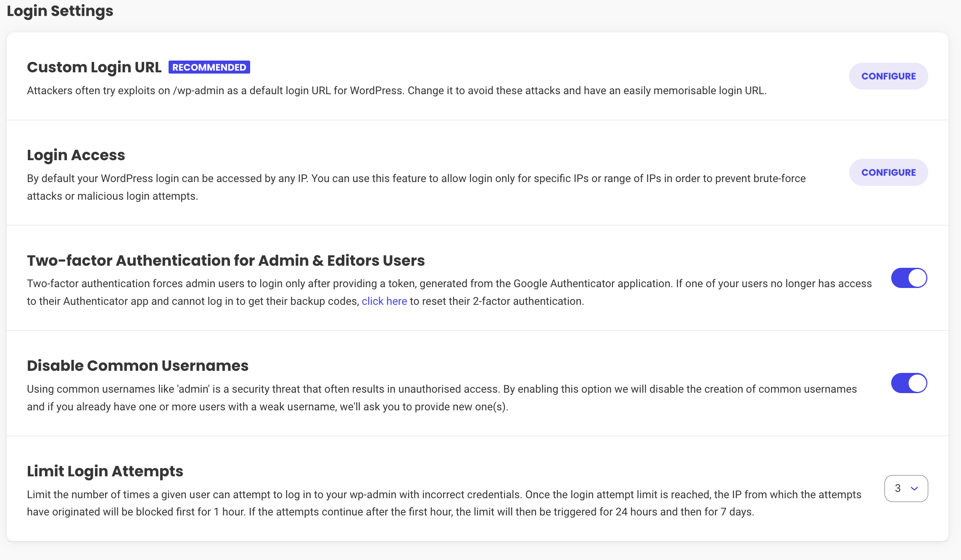Click Configure for Custom Login URL
The image size is (961, 560).
tap(888, 76)
